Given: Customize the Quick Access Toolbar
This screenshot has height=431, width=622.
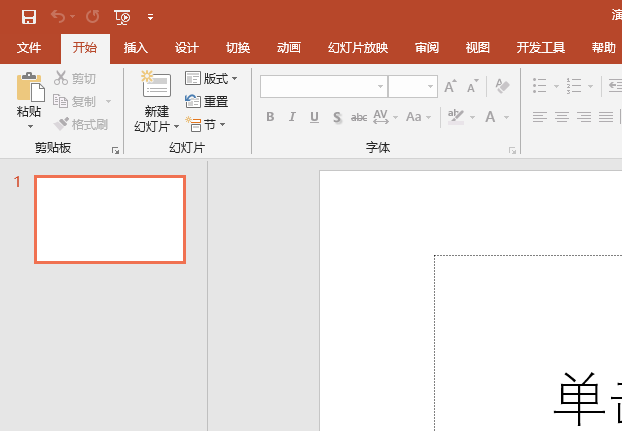Looking at the screenshot, I should [x=150, y=17].
